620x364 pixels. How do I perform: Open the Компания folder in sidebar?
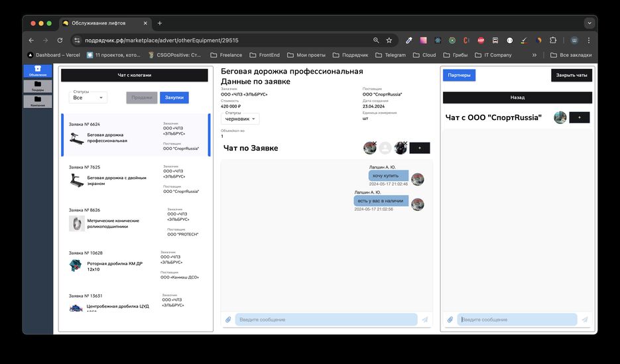(38, 101)
